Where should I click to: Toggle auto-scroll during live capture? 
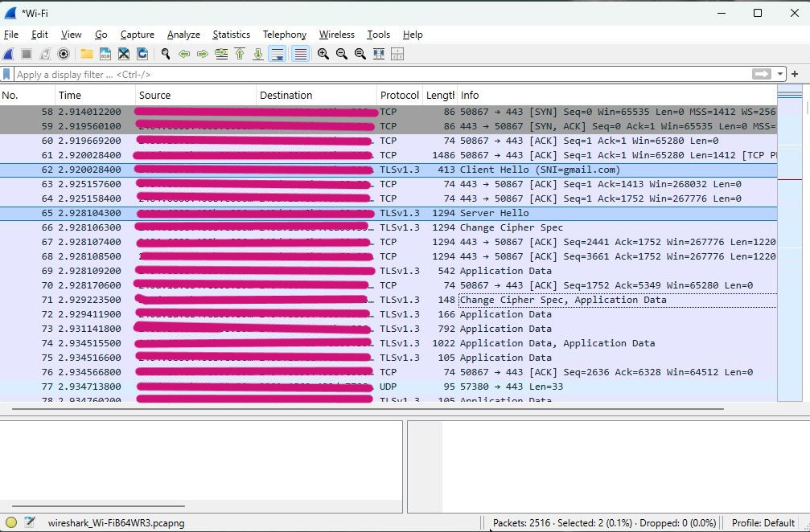coord(278,54)
